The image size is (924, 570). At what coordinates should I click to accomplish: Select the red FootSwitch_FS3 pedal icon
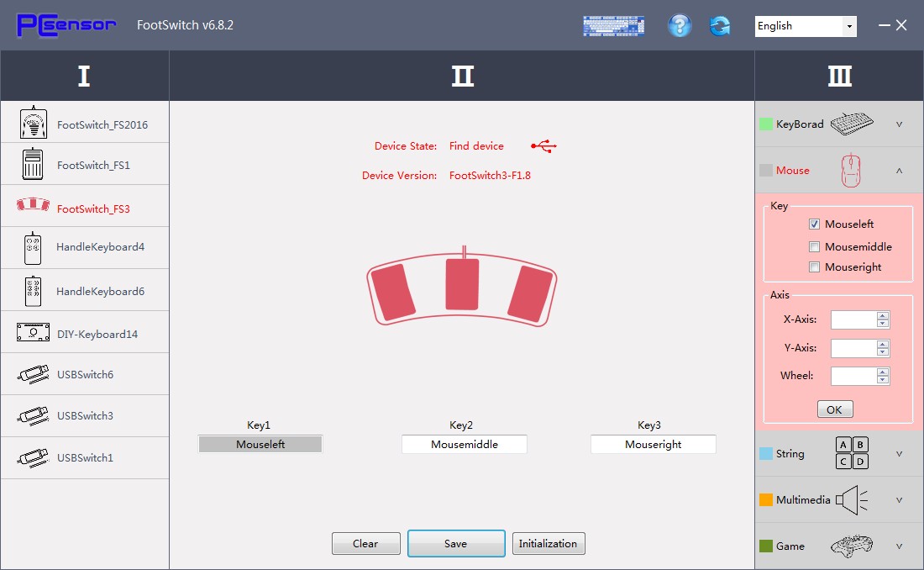click(x=33, y=205)
